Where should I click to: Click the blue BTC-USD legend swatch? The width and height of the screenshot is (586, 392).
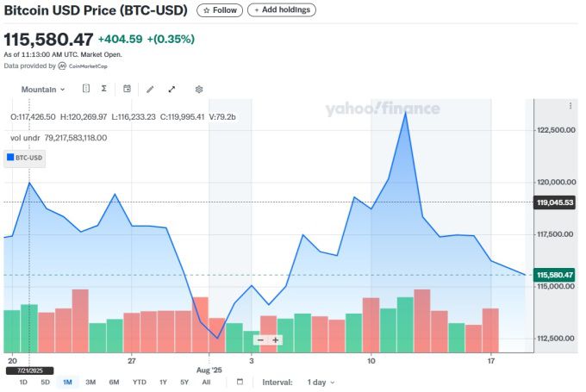(11, 158)
